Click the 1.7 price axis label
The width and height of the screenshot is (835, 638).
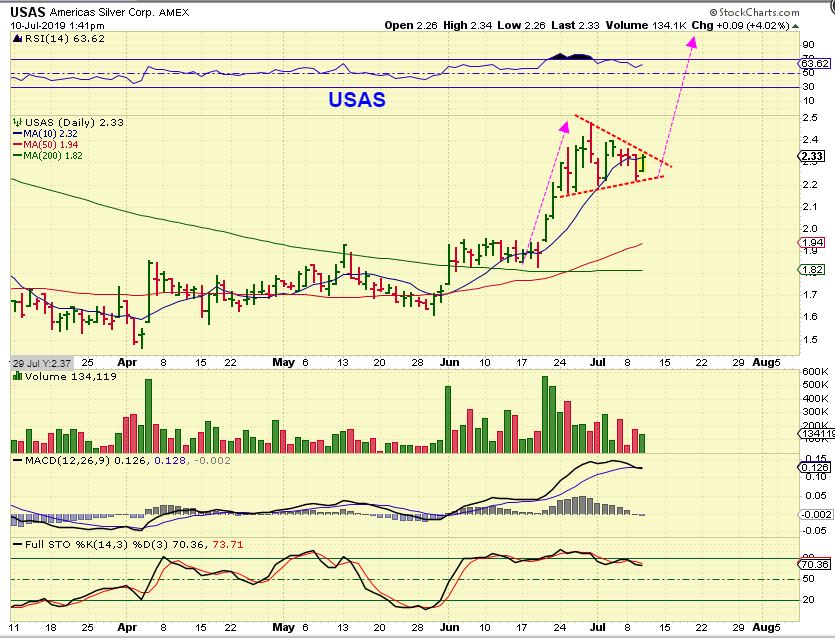(x=811, y=295)
